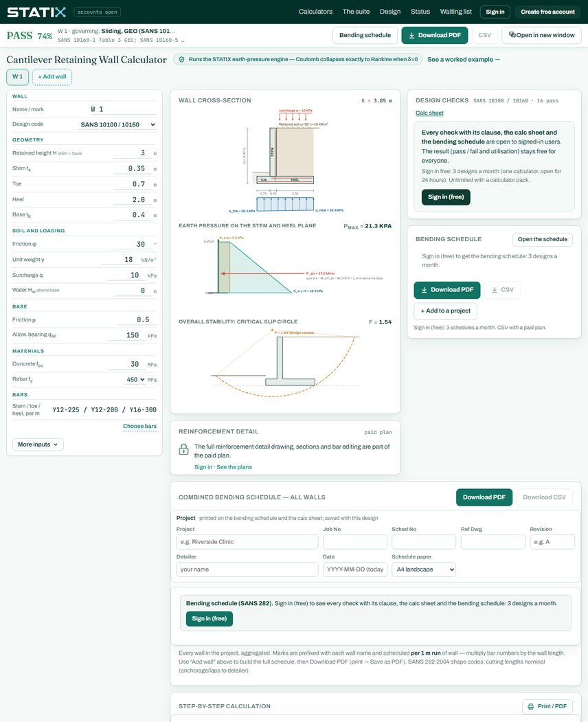Screen dimensions: 588x722
Task: Click Sign in link under Reinforcement Detail
Action: click(x=203, y=467)
